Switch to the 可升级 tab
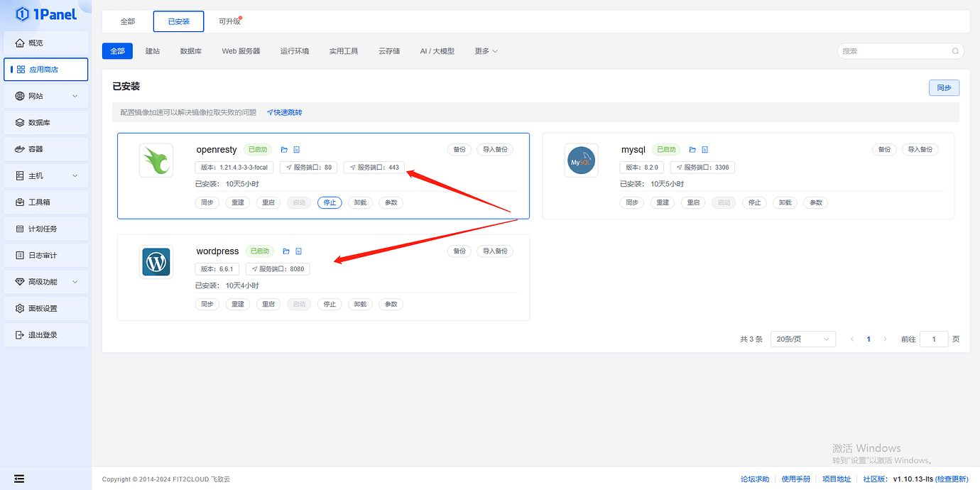Screen dimensions: 980x490 (x=229, y=21)
